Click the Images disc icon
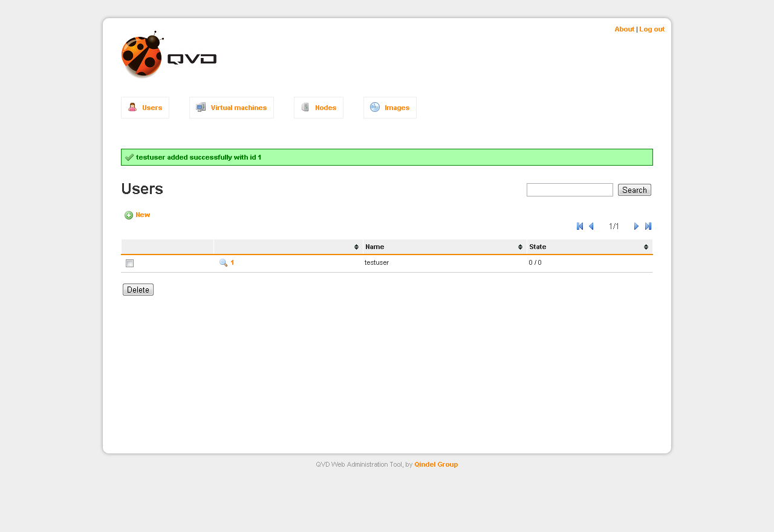Viewport: 774px width, 532px height. [375, 108]
